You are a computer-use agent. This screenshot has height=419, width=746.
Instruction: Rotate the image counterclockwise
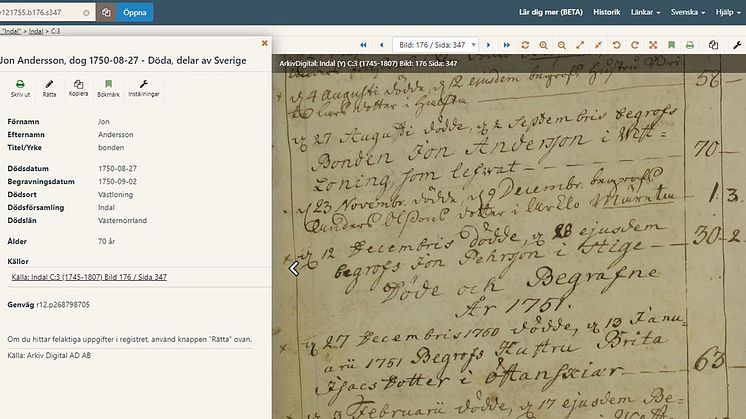(616, 46)
